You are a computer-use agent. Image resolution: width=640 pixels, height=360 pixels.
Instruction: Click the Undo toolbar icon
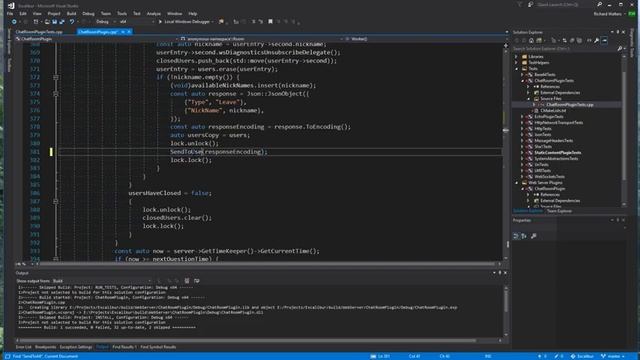[x=72, y=22]
